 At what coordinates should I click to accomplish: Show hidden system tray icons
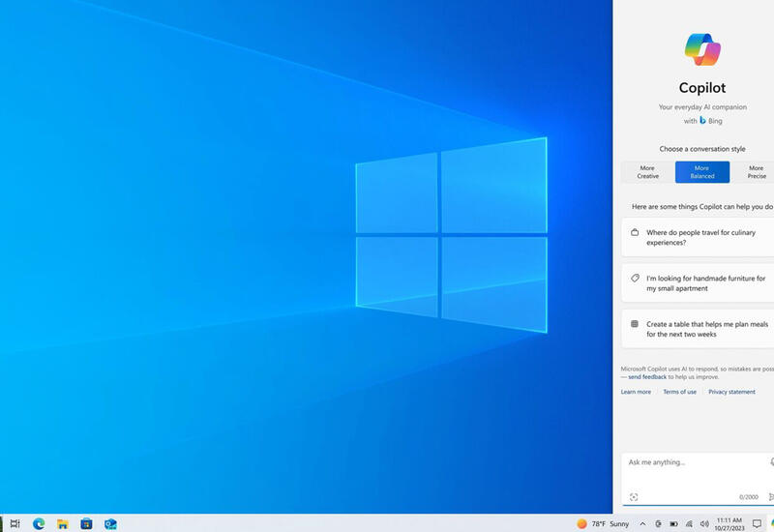(642, 523)
